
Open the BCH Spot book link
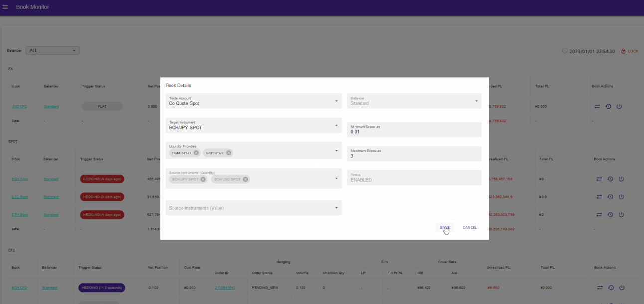tap(20, 179)
